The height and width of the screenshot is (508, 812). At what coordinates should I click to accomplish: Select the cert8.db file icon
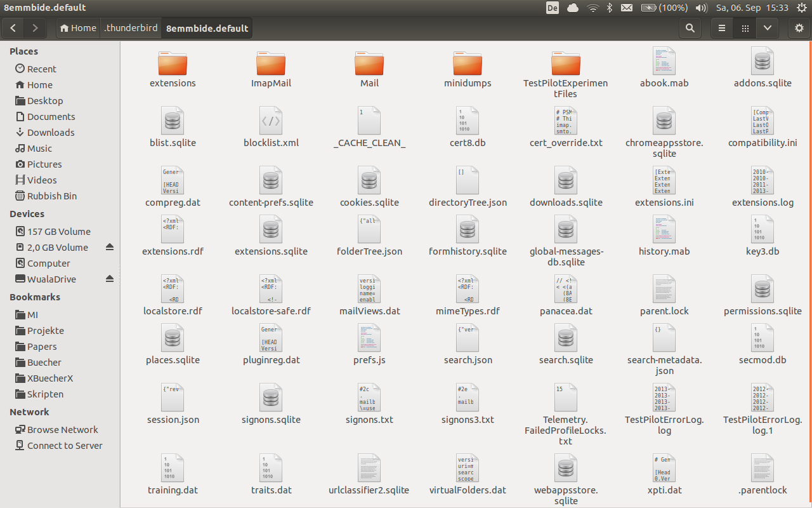click(x=468, y=121)
